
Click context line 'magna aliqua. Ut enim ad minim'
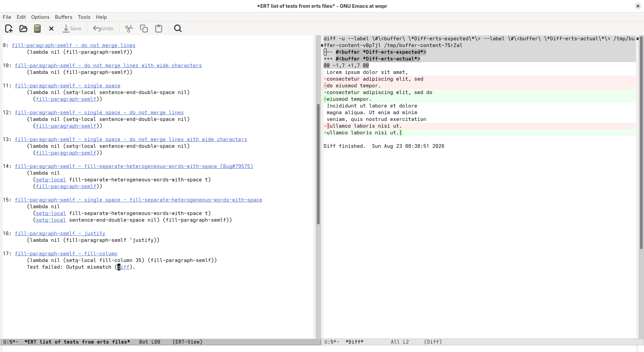click(372, 113)
